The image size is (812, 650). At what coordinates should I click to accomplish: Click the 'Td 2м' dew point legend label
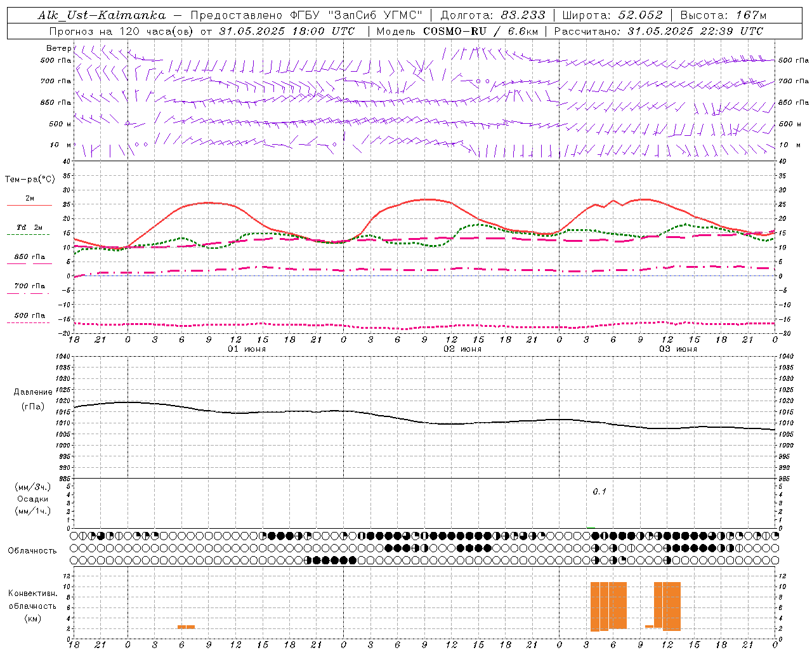click(30, 227)
